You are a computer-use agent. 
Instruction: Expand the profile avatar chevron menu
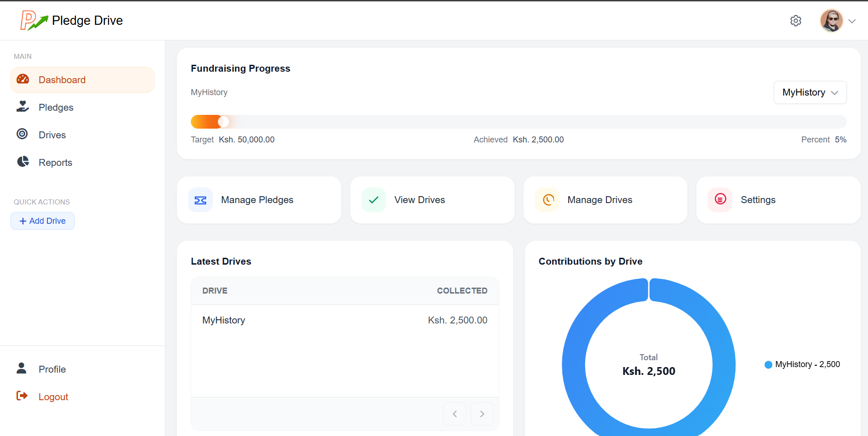tap(853, 21)
